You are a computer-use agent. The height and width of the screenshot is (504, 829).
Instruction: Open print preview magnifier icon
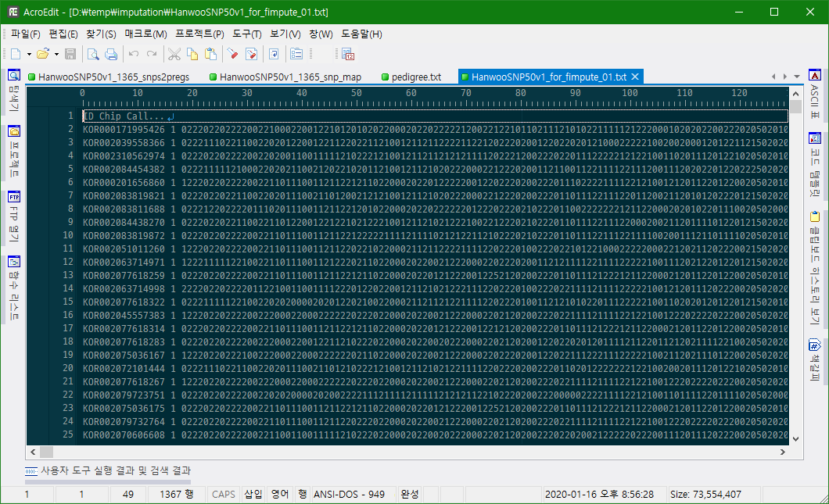point(93,54)
